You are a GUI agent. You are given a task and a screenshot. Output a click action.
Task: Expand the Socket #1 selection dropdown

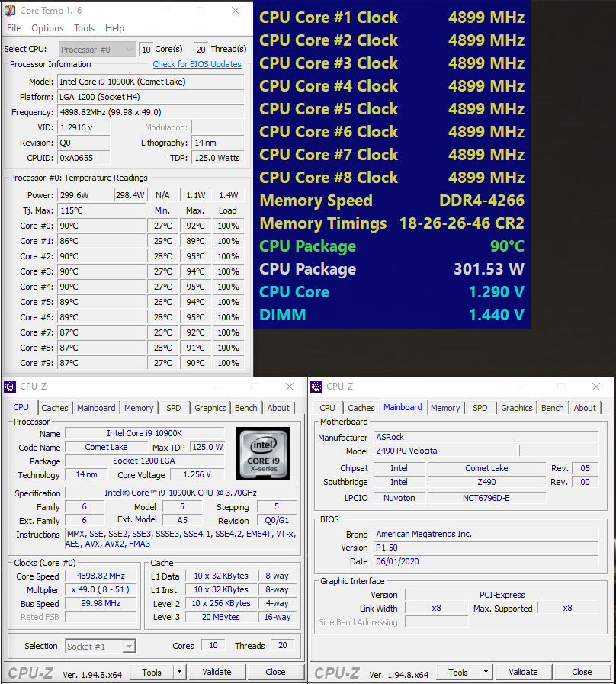click(x=100, y=646)
